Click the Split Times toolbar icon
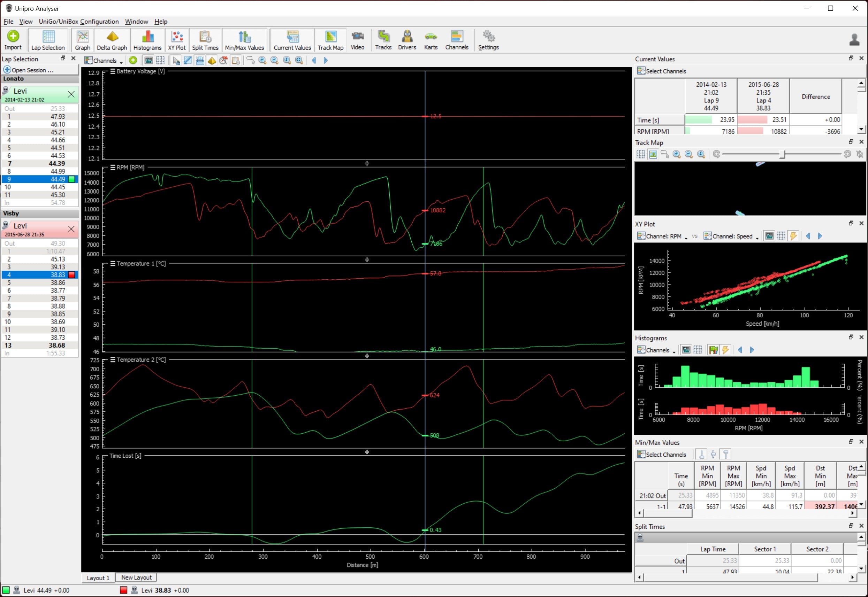Viewport: 868px width, 597px height. [x=205, y=40]
